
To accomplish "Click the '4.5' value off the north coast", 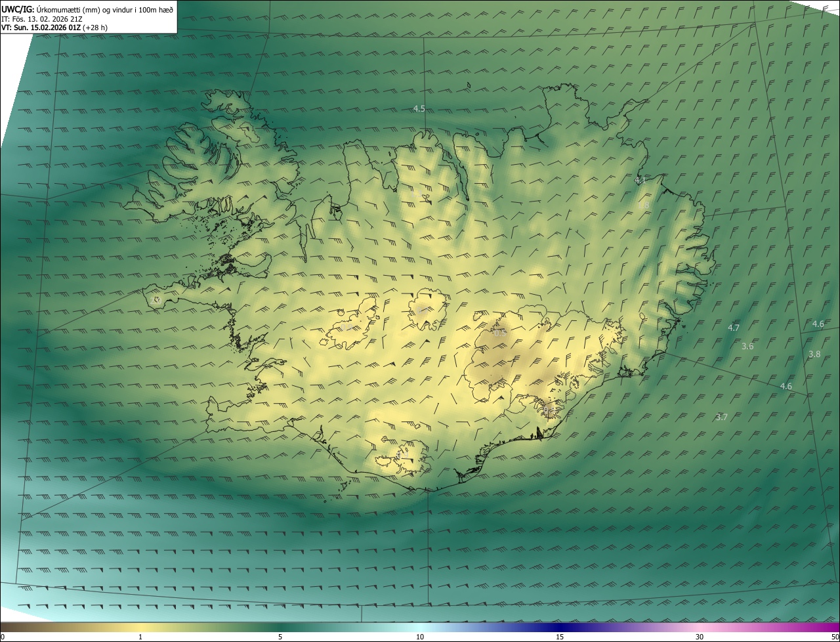I will [x=419, y=108].
